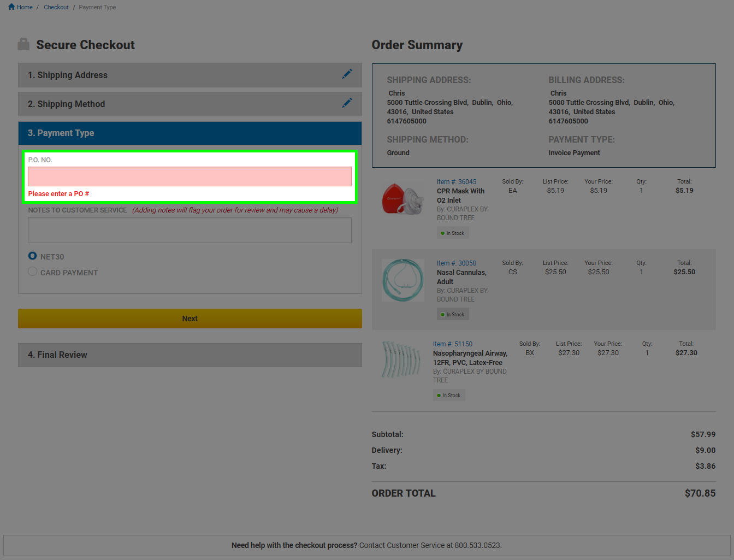Click the 'Invoice Payment' payment type text

[574, 153]
